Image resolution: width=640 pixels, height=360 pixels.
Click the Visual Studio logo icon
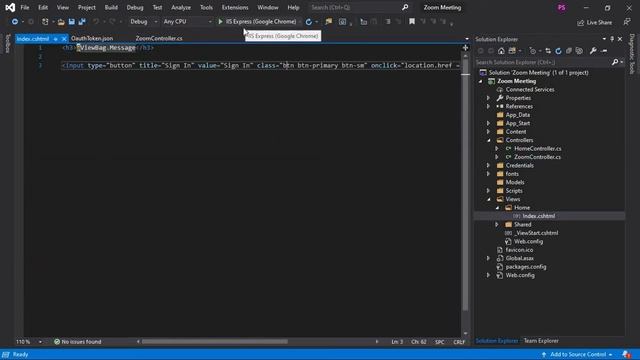(x=10, y=7)
